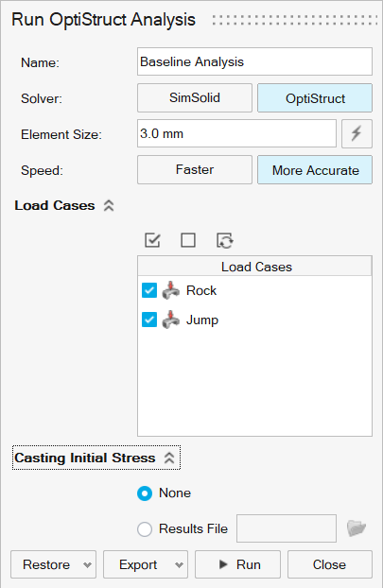Uncheck the Jump load case checkbox

click(149, 320)
